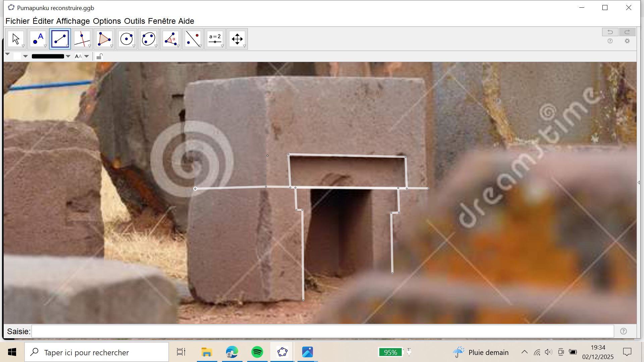Toggle the side panel arrow at right edge
The height and width of the screenshot is (362, 644).
(x=639, y=183)
